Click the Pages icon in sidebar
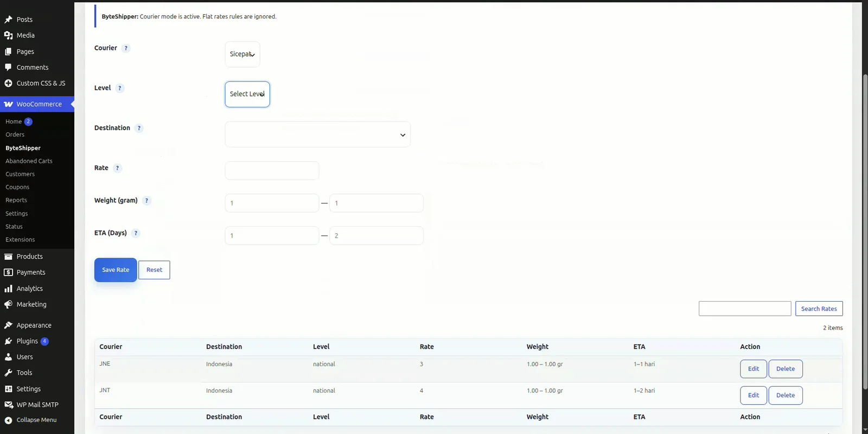This screenshot has height=434, width=868. pos(8,52)
